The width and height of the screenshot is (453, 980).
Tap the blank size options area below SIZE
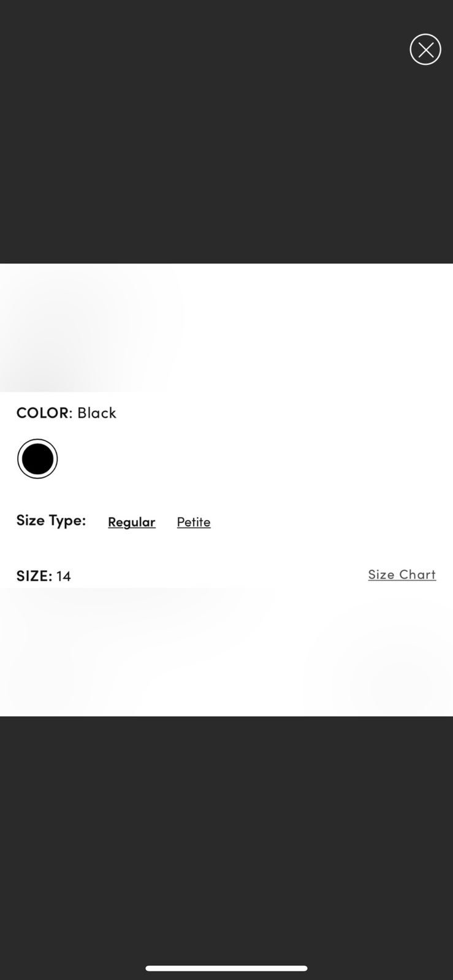pos(226,652)
